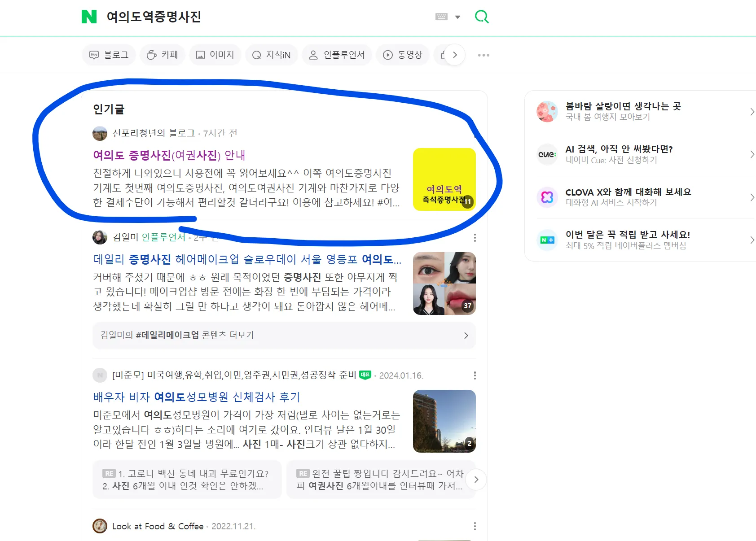
Task: Select the 블로그 tab icon
Action: (94, 54)
